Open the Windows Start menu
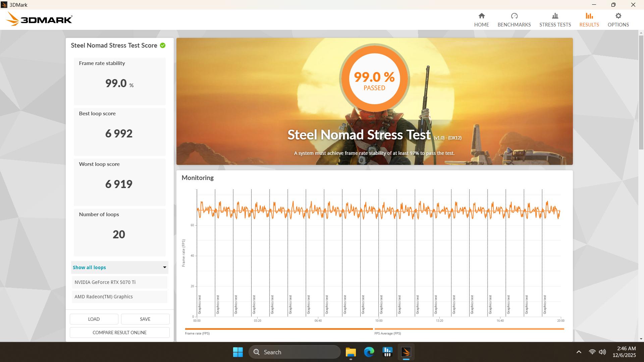 238,352
